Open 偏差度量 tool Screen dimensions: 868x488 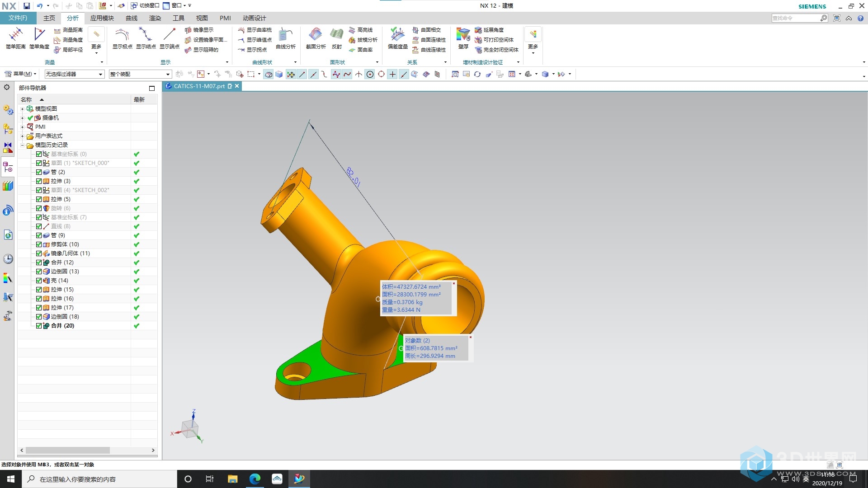click(x=398, y=38)
